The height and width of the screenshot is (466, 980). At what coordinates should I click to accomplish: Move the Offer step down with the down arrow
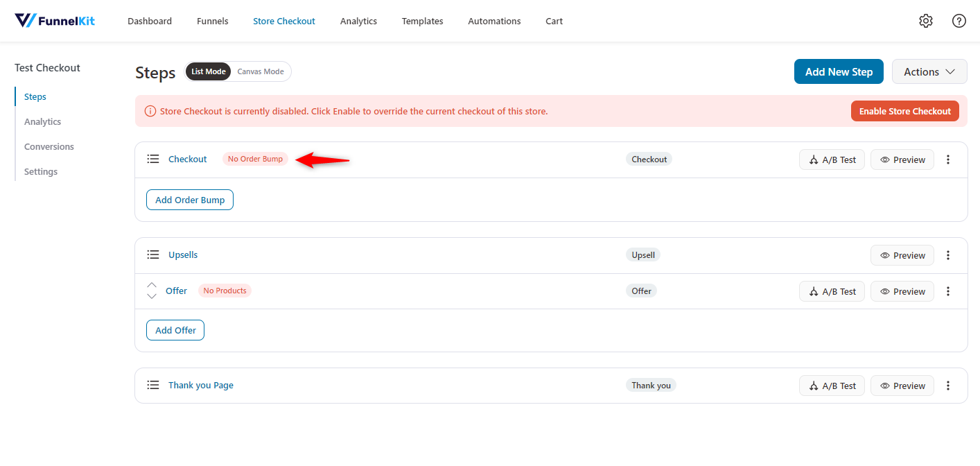[x=152, y=296]
